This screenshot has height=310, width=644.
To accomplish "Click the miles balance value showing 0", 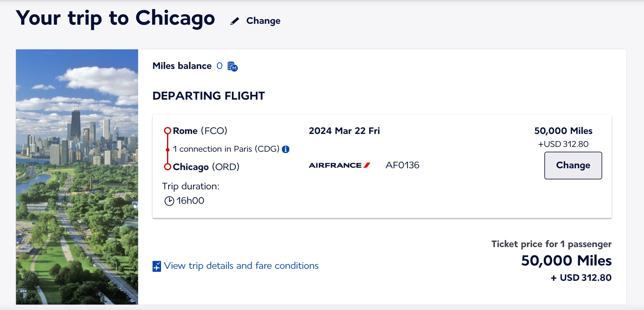I will (219, 66).
